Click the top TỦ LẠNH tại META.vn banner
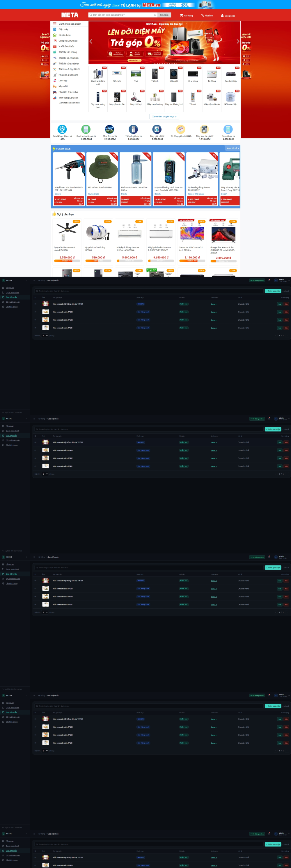 pyautogui.click(x=146, y=5)
